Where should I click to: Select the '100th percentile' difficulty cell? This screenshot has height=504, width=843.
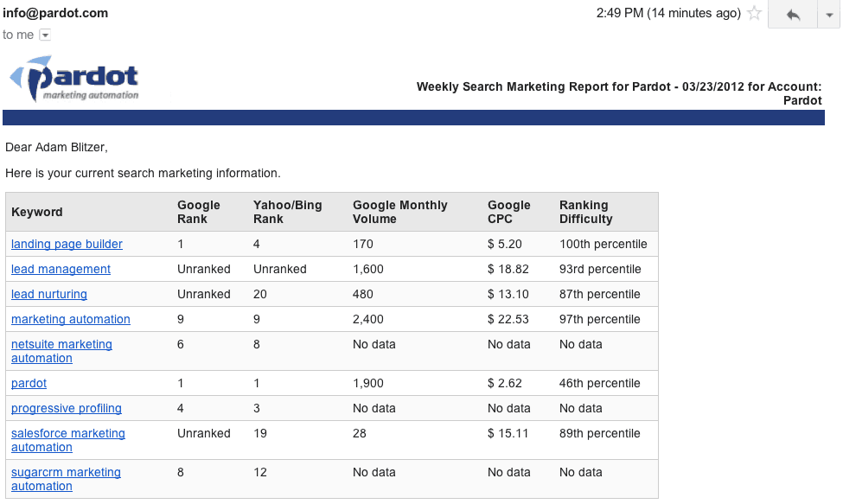603,244
